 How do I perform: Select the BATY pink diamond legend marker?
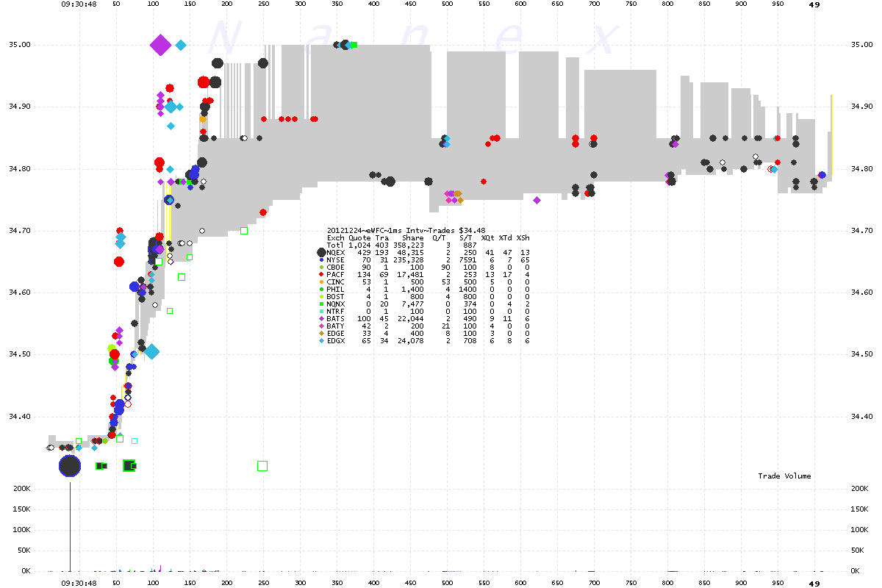click(x=321, y=326)
